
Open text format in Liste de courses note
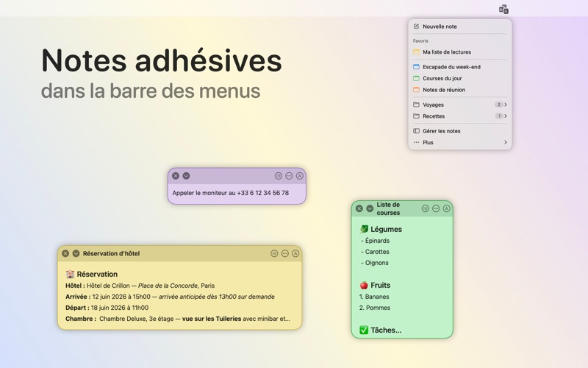click(x=446, y=208)
